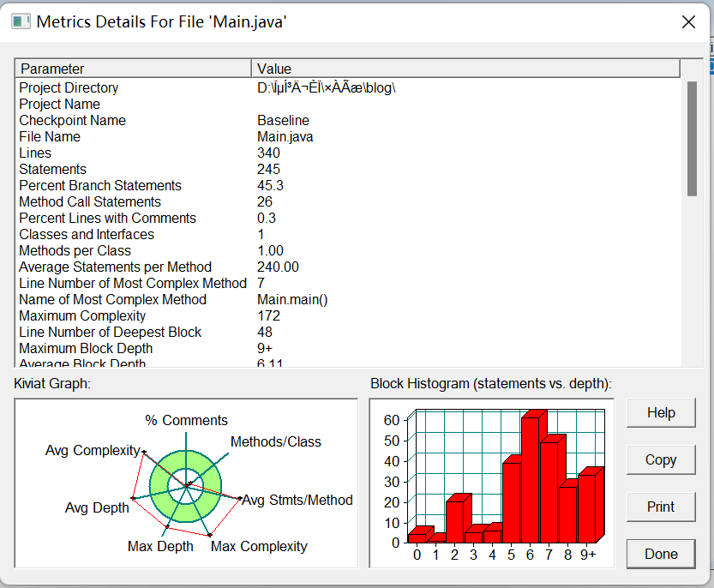Select the Maximum Block Depth row
The width and height of the screenshot is (714, 588).
click(349, 348)
